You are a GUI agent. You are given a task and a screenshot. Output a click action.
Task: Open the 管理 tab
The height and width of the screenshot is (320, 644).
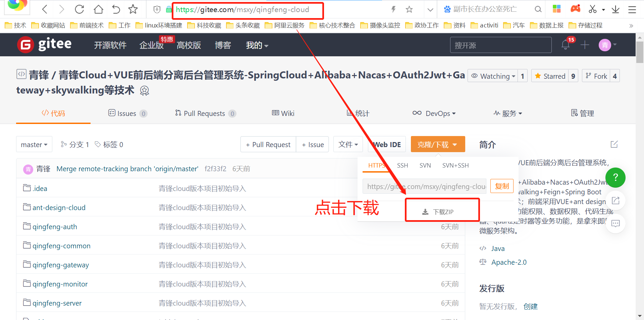[583, 113]
